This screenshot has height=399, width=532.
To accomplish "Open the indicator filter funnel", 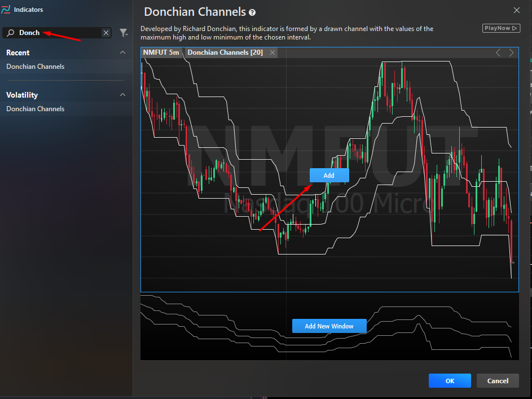I will pos(124,33).
